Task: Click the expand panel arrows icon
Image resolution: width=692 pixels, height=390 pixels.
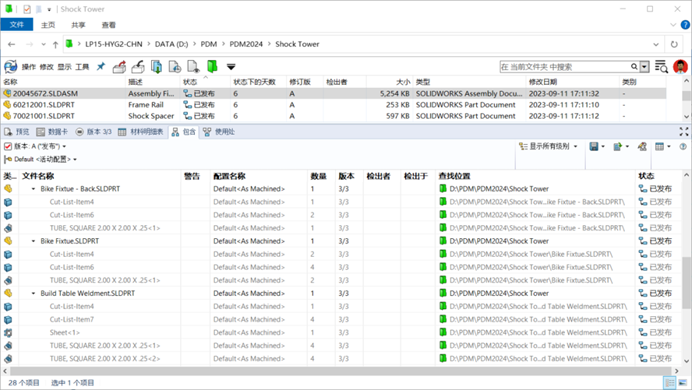Action: (684, 131)
